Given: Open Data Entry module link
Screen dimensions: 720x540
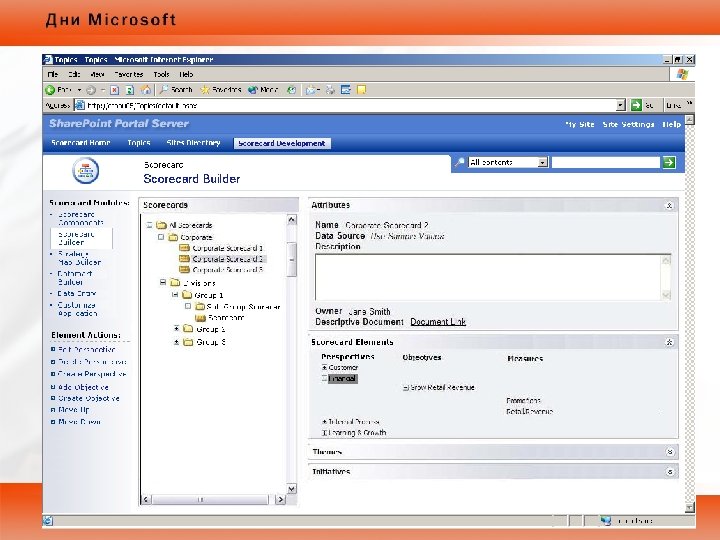Looking at the screenshot, I should pos(77,293).
